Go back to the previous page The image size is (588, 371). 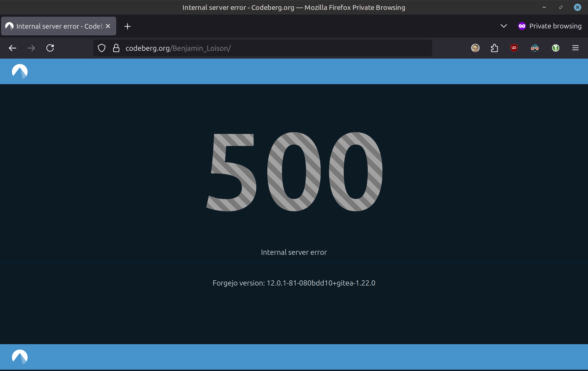(13, 48)
